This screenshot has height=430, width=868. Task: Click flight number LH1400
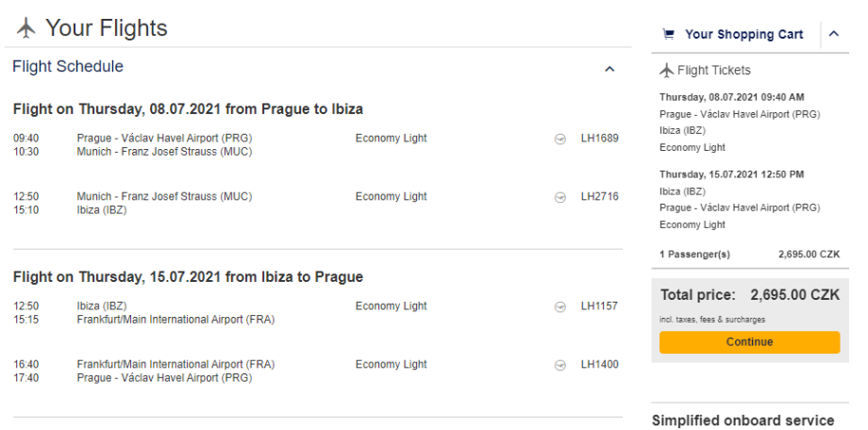599,364
